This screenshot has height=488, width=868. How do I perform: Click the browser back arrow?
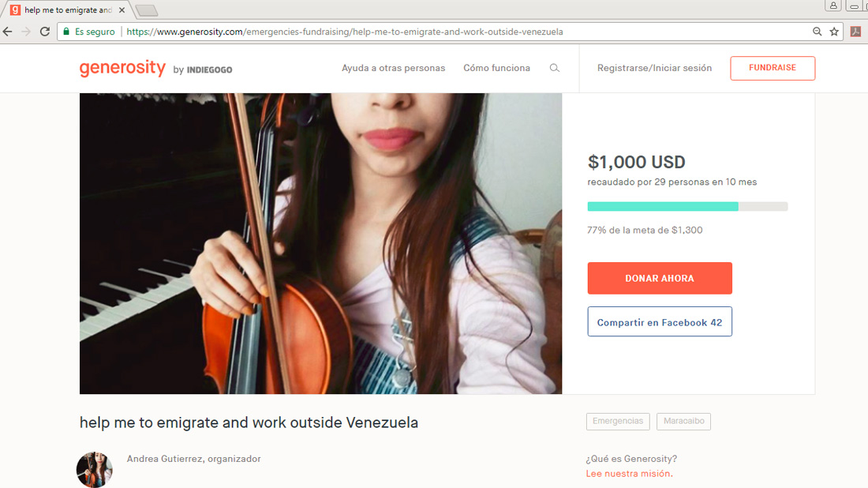point(8,32)
